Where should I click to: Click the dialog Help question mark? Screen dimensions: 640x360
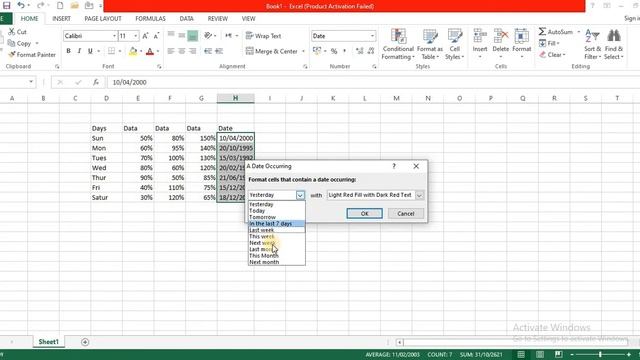coord(394,166)
